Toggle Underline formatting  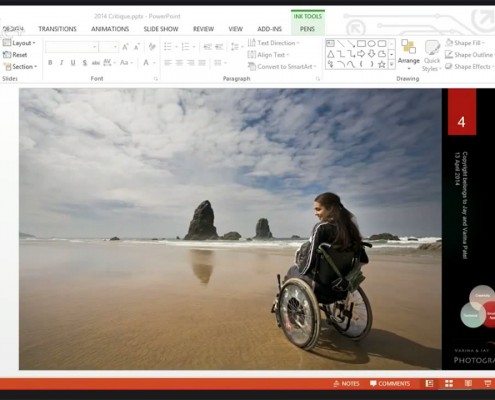(73, 62)
